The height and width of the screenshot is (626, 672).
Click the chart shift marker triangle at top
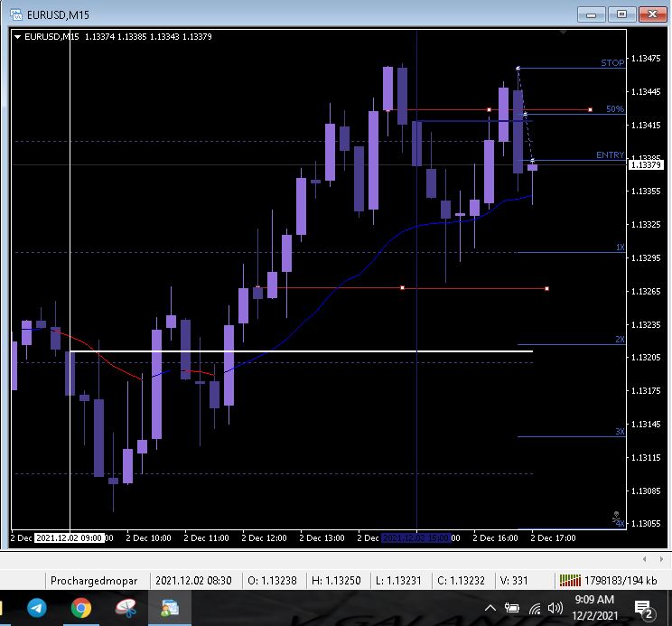point(563,33)
